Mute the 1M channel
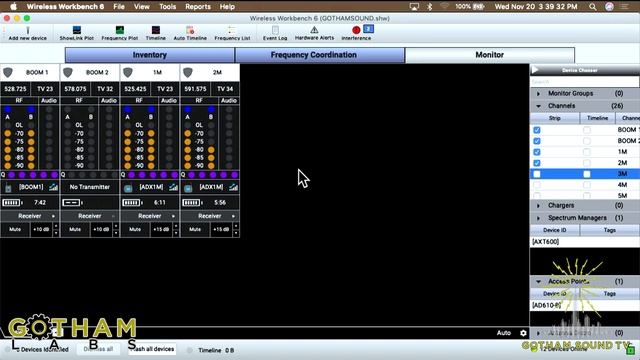Screen dimensions: 640x360 click(135, 229)
